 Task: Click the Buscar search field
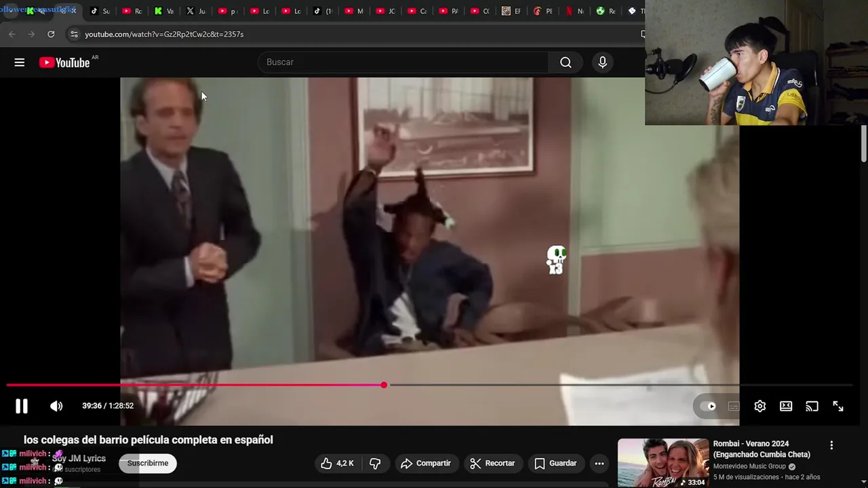pyautogui.click(x=403, y=62)
